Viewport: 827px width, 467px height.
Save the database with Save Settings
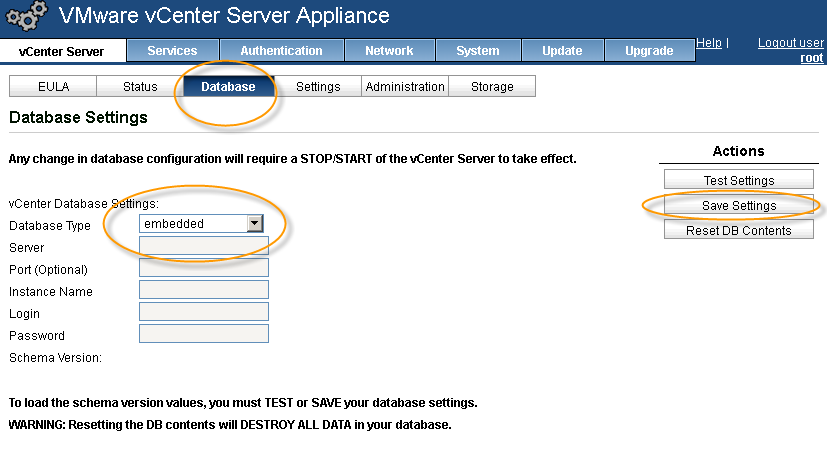click(738, 205)
